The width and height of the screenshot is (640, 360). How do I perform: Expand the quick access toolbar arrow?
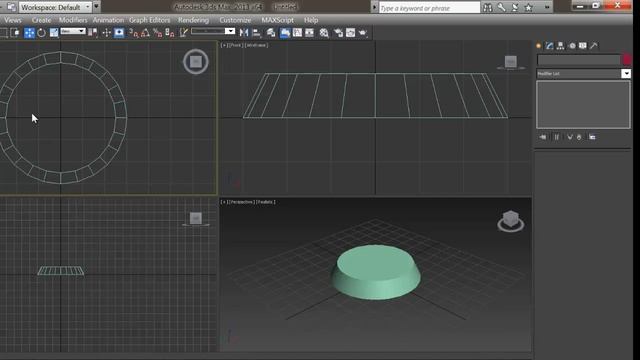(x=96, y=7)
